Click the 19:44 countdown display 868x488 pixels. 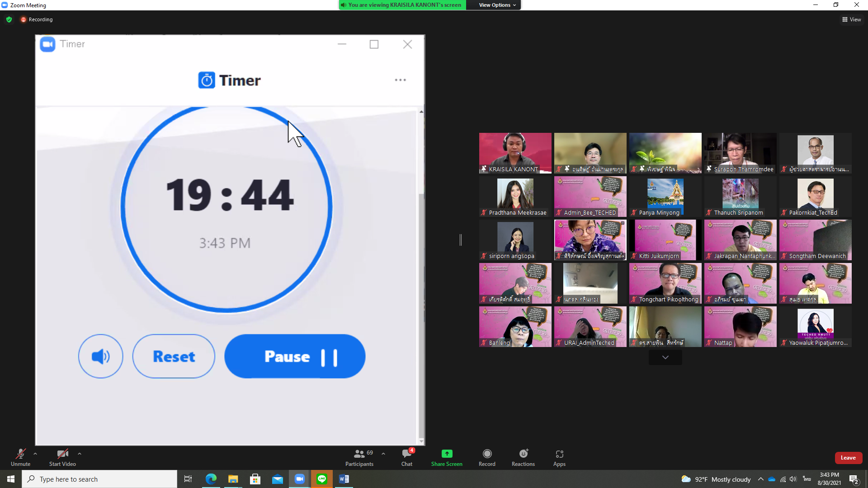(x=230, y=195)
